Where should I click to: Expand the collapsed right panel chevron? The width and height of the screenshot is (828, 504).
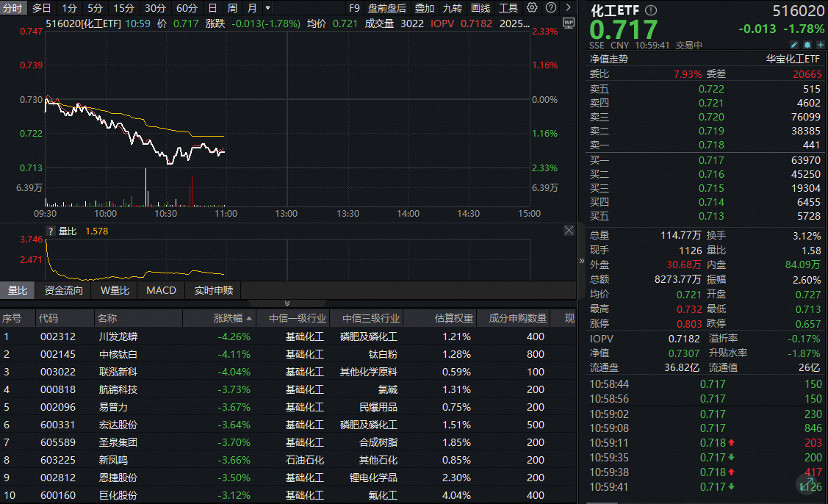coord(582,259)
